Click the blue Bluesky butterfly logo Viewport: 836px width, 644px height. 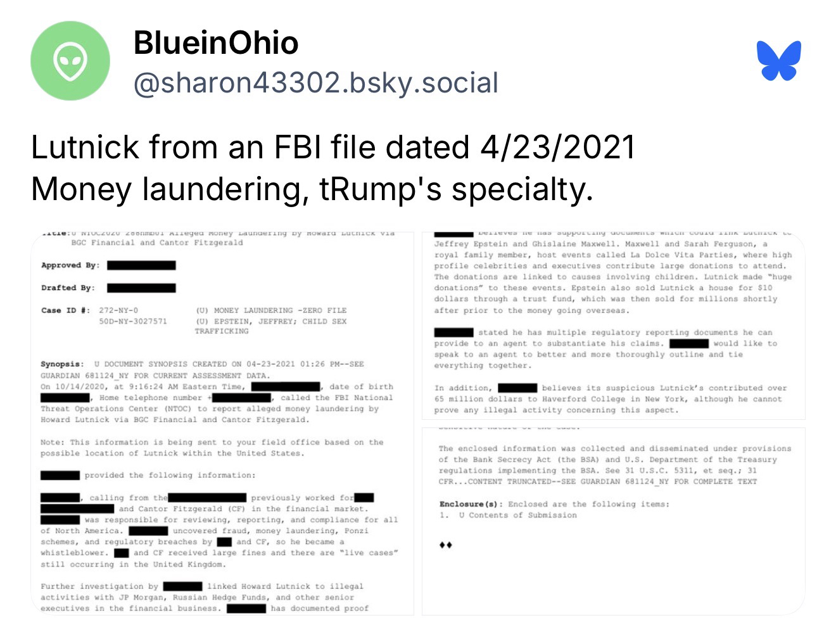[x=778, y=61]
